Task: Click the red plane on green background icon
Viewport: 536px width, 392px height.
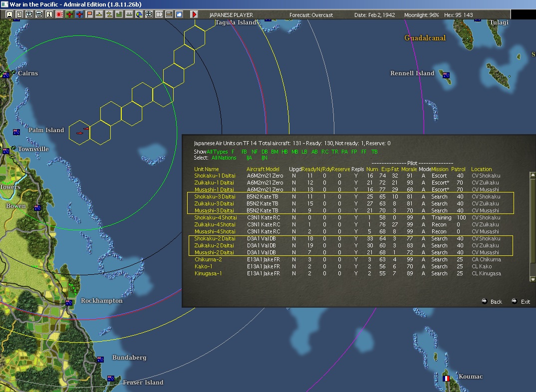Action: point(69,14)
